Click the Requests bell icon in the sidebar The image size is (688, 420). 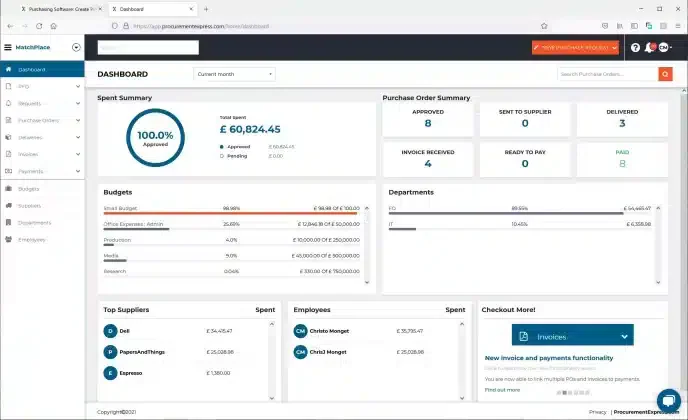8,103
